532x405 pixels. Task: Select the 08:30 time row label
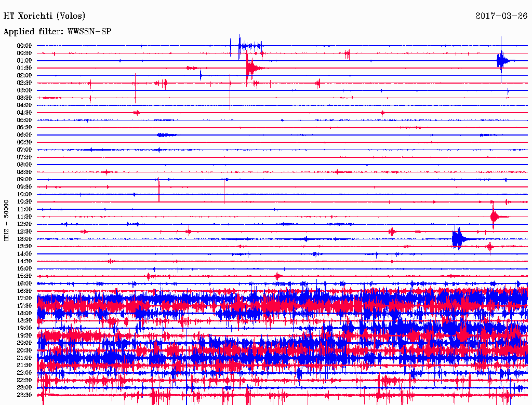point(24,172)
